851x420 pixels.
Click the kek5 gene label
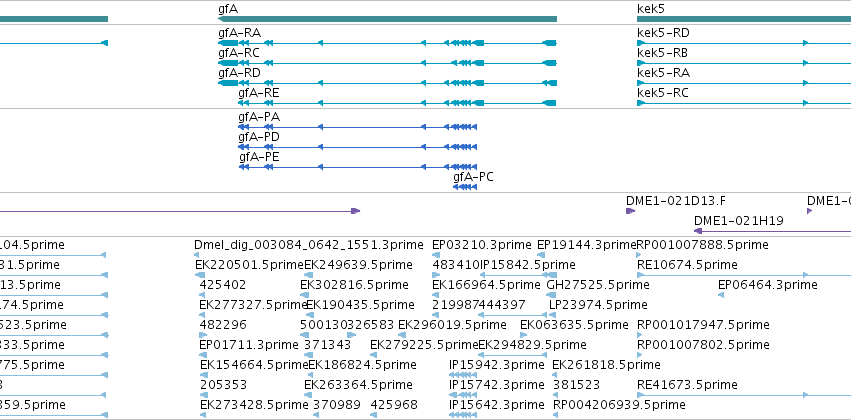[x=651, y=9]
